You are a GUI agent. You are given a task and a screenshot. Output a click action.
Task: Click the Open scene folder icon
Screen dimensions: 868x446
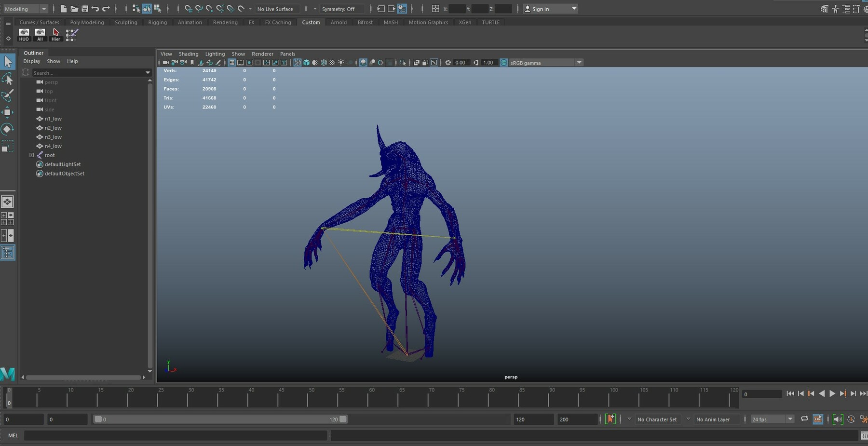pos(74,9)
